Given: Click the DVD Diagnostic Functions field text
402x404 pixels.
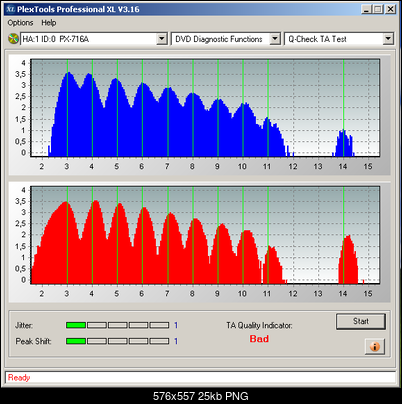Looking at the screenshot, I should [219, 39].
